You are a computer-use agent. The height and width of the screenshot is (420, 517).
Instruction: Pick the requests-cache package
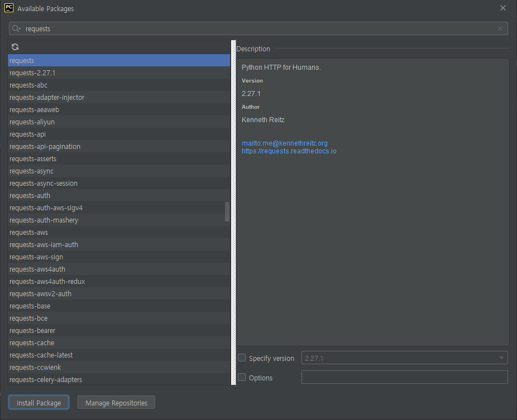pyautogui.click(x=119, y=343)
